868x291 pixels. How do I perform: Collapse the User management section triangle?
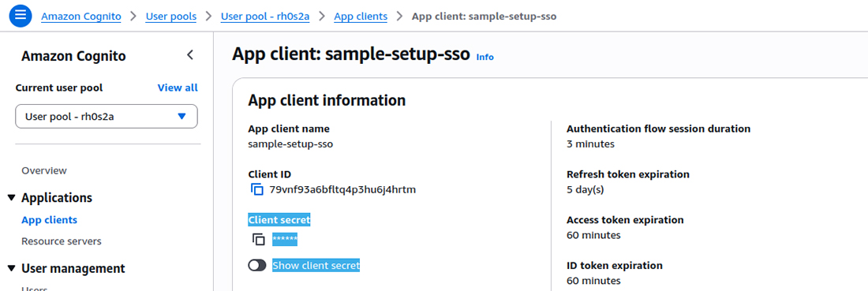(x=12, y=269)
